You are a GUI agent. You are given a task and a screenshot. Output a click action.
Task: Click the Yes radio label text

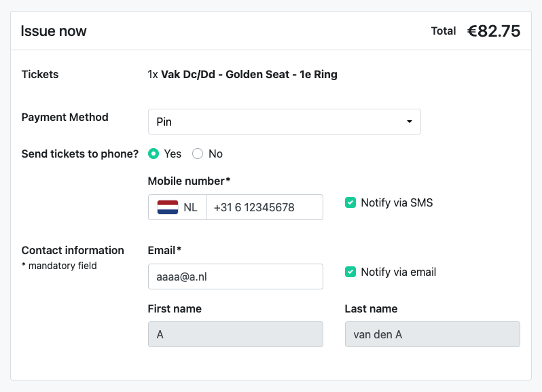[173, 154]
